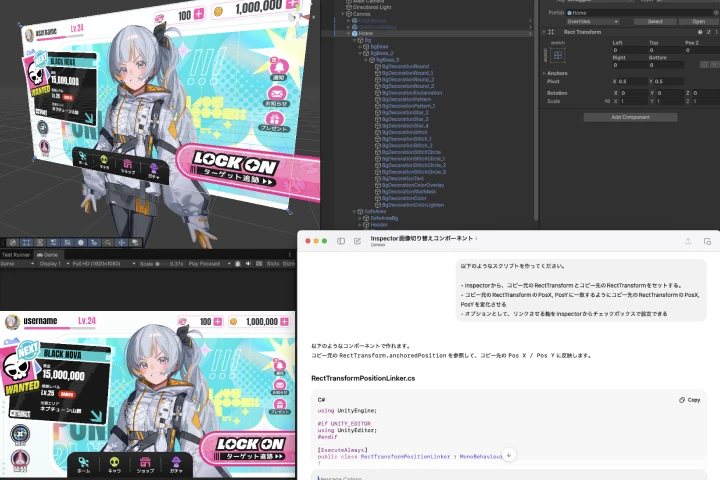Viewport: 720px width, 480px height.
Task: Select the search magnifier icon in Scene toolbar
Action: pos(108,243)
